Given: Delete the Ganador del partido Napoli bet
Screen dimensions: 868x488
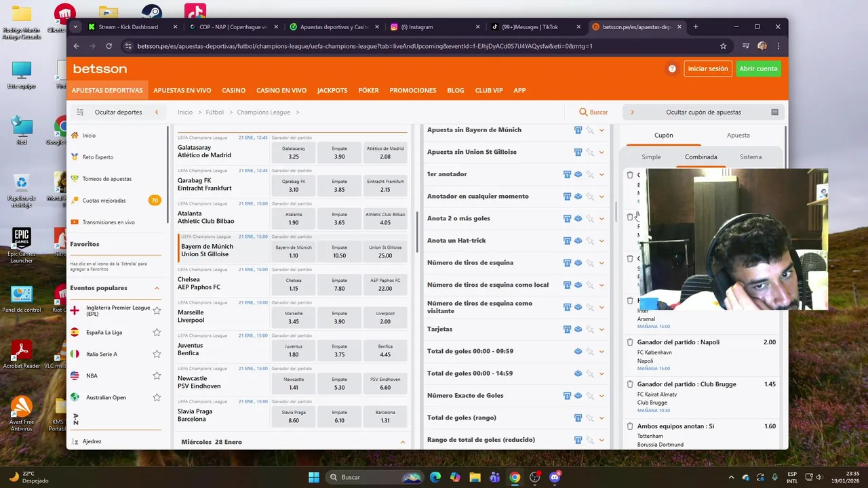Looking at the screenshot, I should click(629, 342).
